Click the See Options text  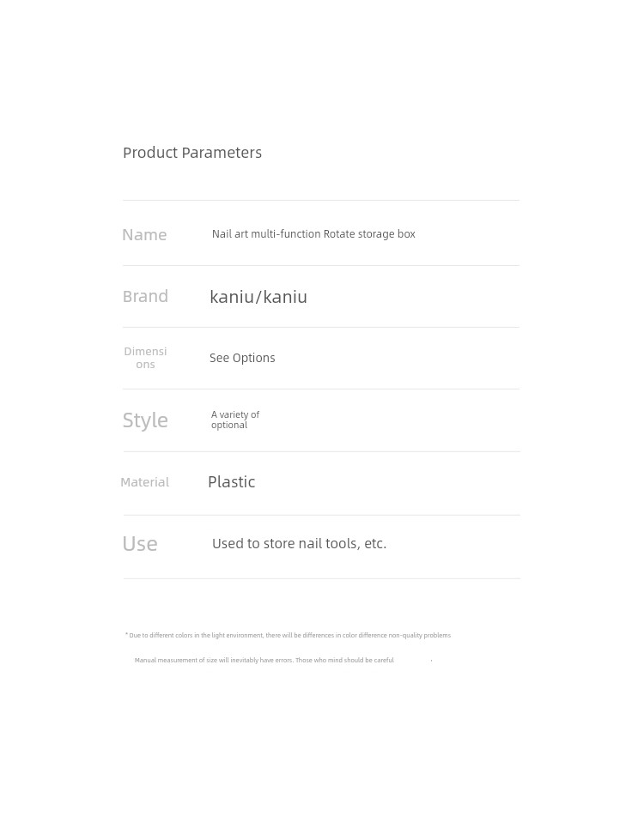click(242, 358)
